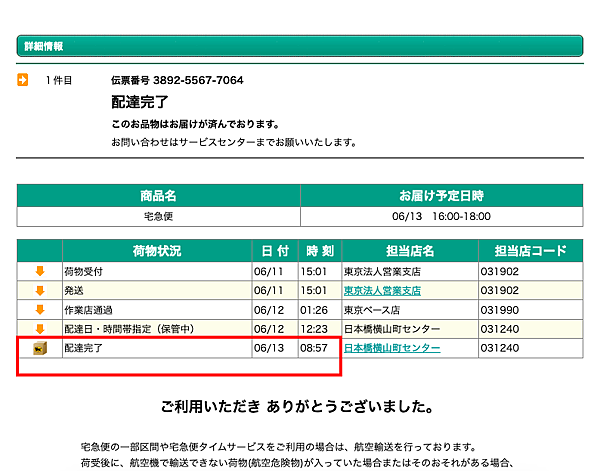Screen dimensions: 600x471
Task: Click store code 031240 in 配達完了 row
Action: pos(499,348)
